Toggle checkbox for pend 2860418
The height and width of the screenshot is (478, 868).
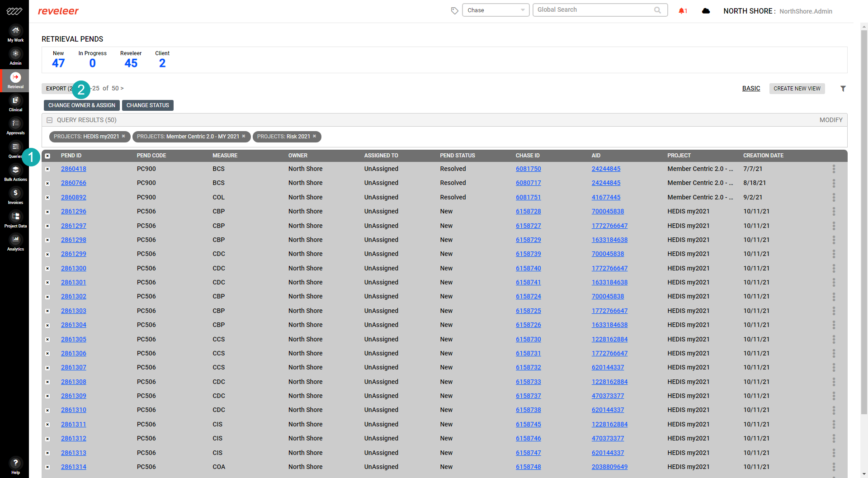pyautogui.click(x=47, y=169)
